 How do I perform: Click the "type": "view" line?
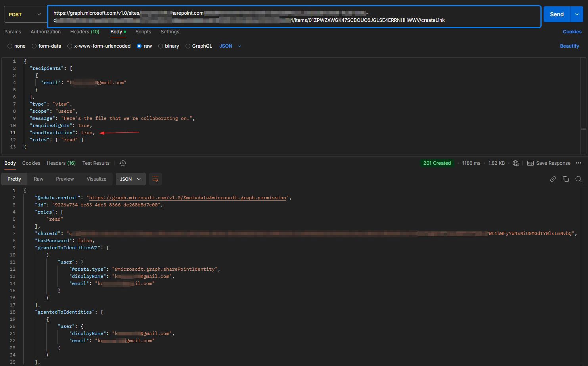coord(51,104)
